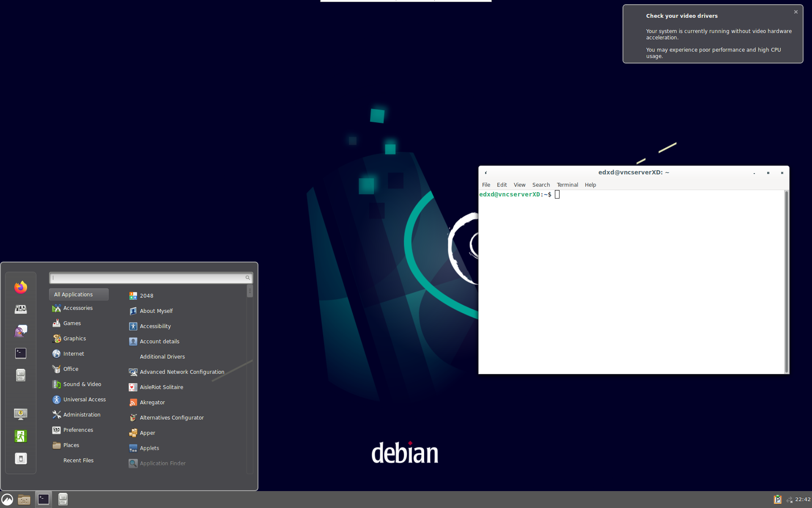Open the "Check your video drivers" notification
This screenshot has width=812, height=508.
(713, 34)
